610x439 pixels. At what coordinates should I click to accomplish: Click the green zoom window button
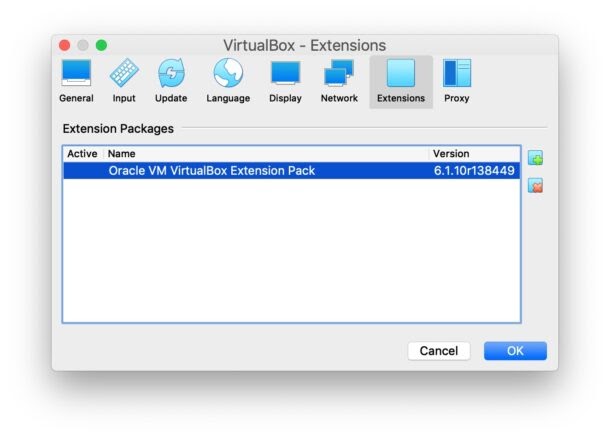click(102, 46)
